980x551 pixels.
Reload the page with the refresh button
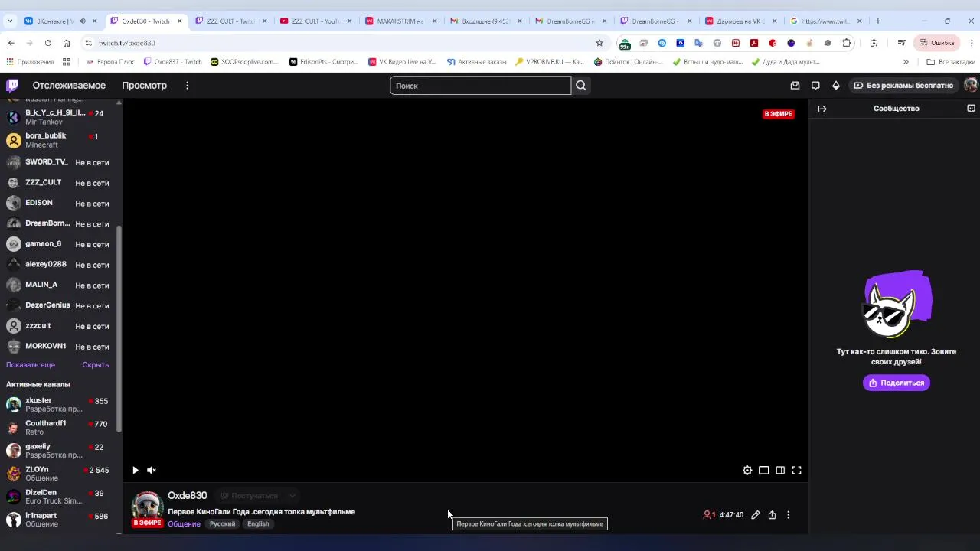[x=48, y=43]
